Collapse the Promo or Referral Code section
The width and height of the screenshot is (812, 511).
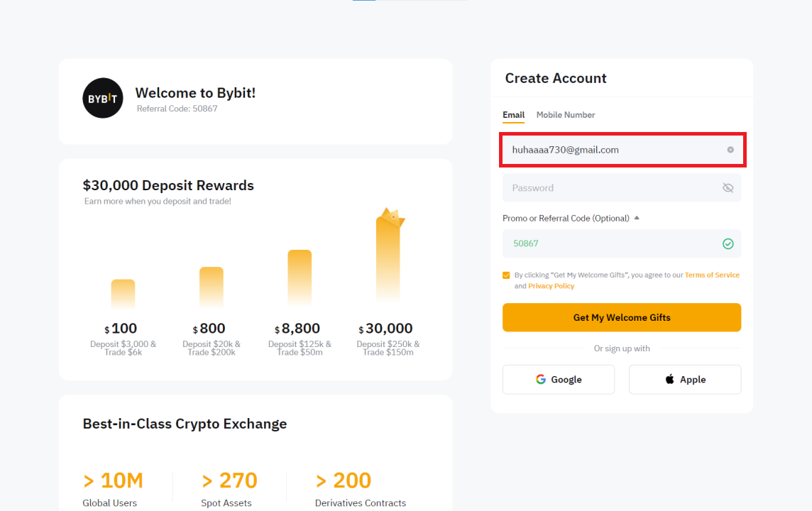click(637, 218)
